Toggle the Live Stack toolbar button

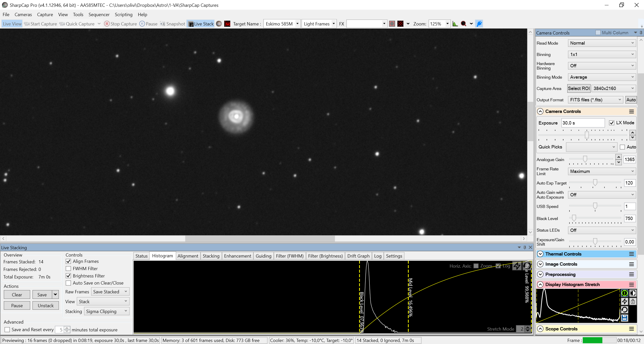pos(201,24)
